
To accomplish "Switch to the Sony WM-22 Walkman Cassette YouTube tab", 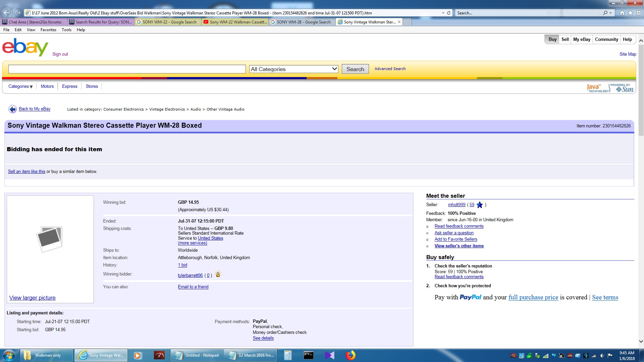I will tap(235, 22).
